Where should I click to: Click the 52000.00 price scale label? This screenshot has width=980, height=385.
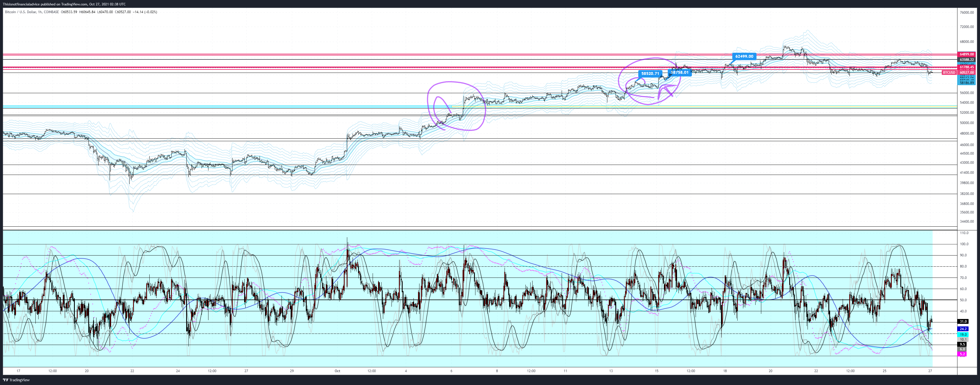pos(967,113)
